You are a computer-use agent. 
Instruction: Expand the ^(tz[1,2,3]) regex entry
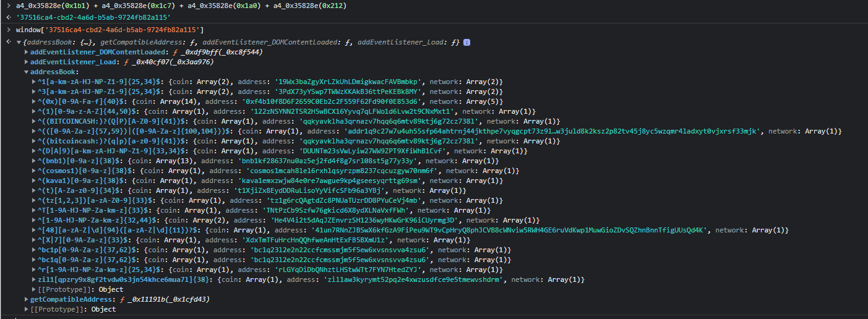click(34, 200)
